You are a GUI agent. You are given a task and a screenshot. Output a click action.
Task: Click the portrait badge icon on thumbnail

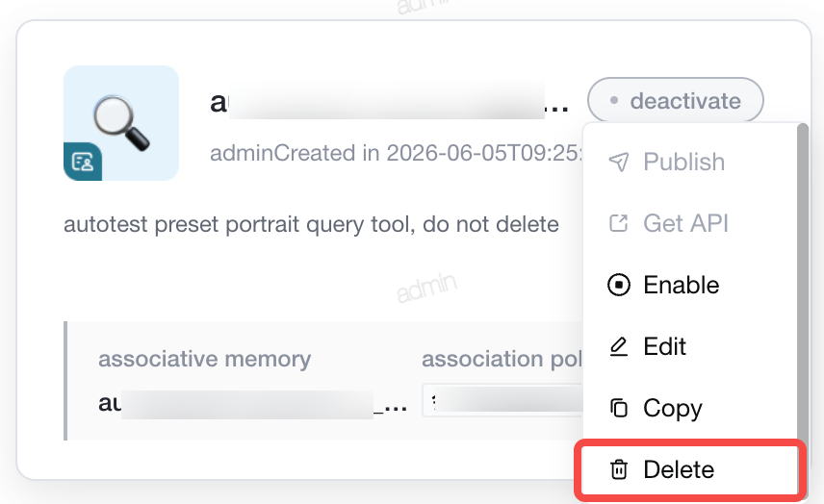coord(83,162)
